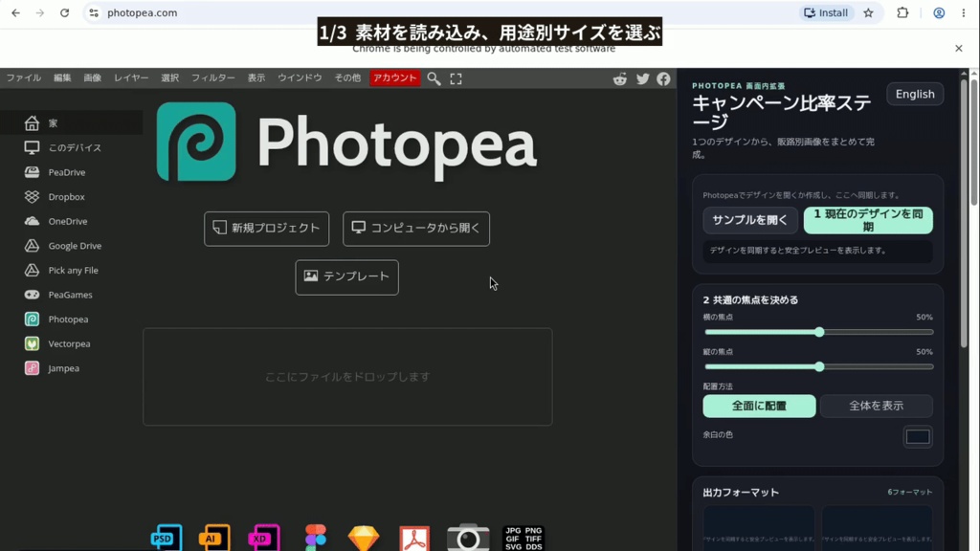Image resolution: width=980 pixels, height=551 pixels.
Task: Adjust the 横の焦点 slider
Action: pos(818,332)
